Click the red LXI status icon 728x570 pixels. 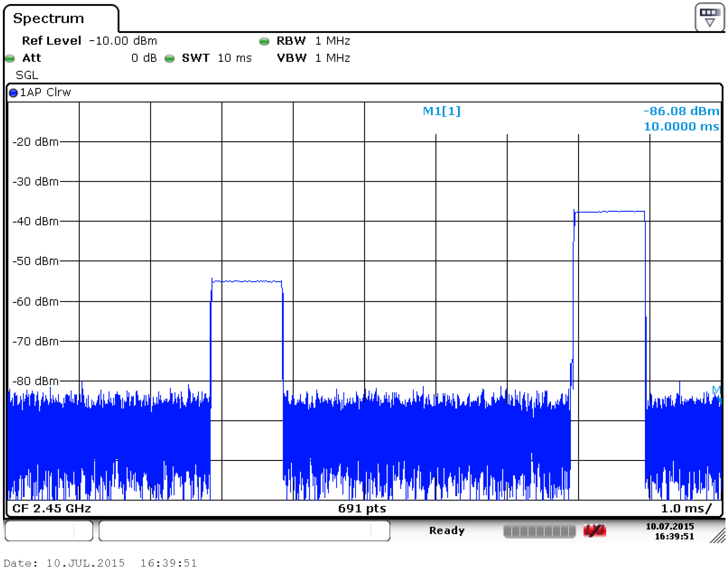[594, 531]
